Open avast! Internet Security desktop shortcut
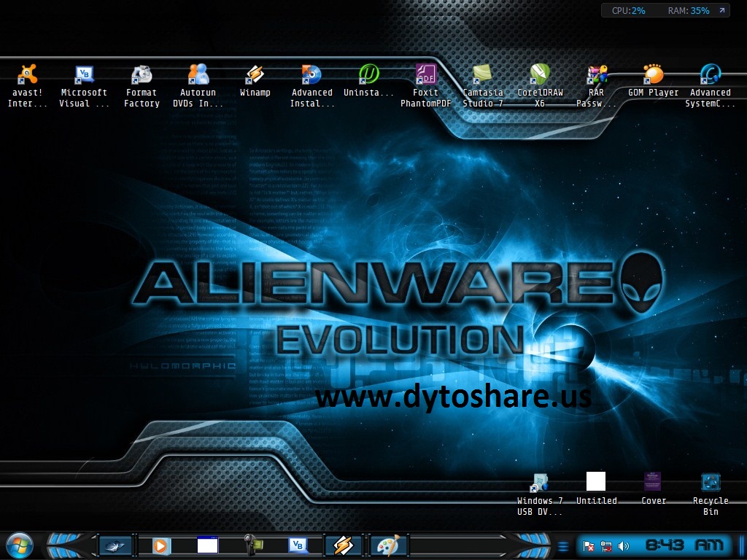The image size is (747, 560). tap(27, 86)
